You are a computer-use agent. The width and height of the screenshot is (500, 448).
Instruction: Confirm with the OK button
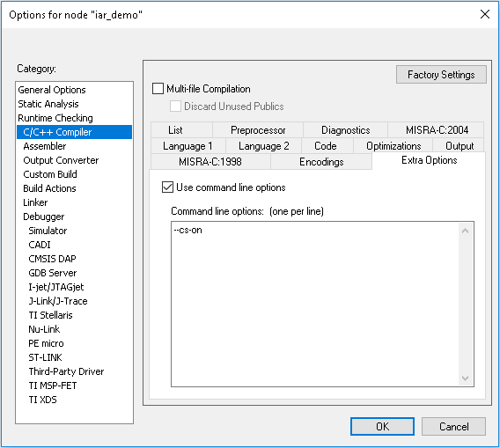pyautogui.click(x=382, y=426)
